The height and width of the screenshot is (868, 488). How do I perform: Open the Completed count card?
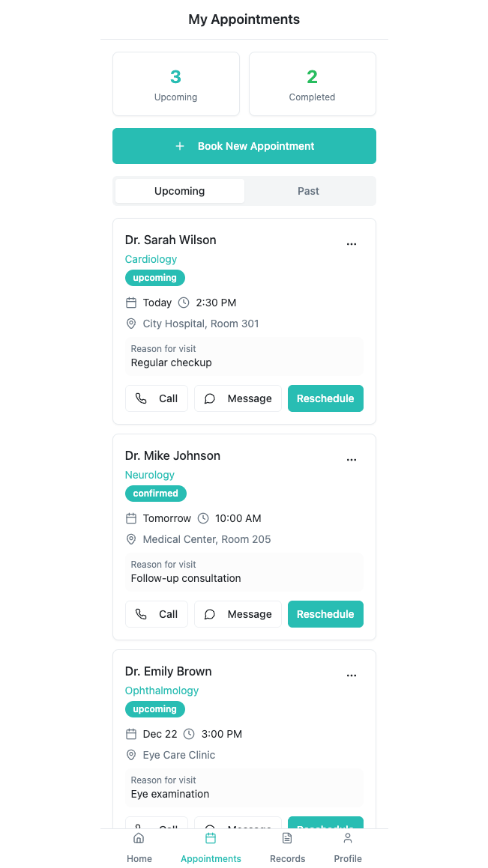pos(313,84)
